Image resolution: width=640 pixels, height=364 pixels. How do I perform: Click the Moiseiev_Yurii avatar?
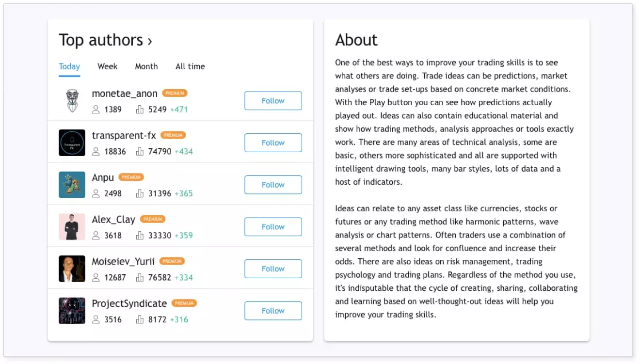(72, 269)
